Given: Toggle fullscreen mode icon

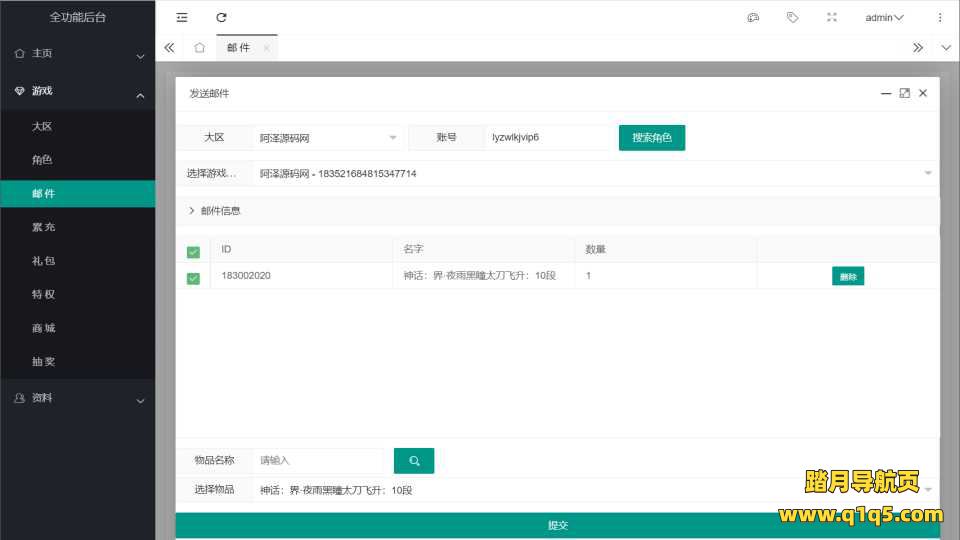Looking at the screenshot, I should click(832, 17).
